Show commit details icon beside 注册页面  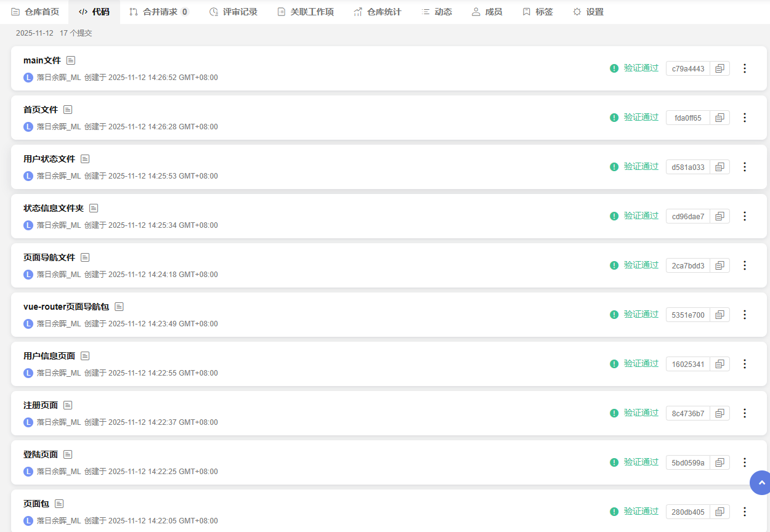pos(68,405)
